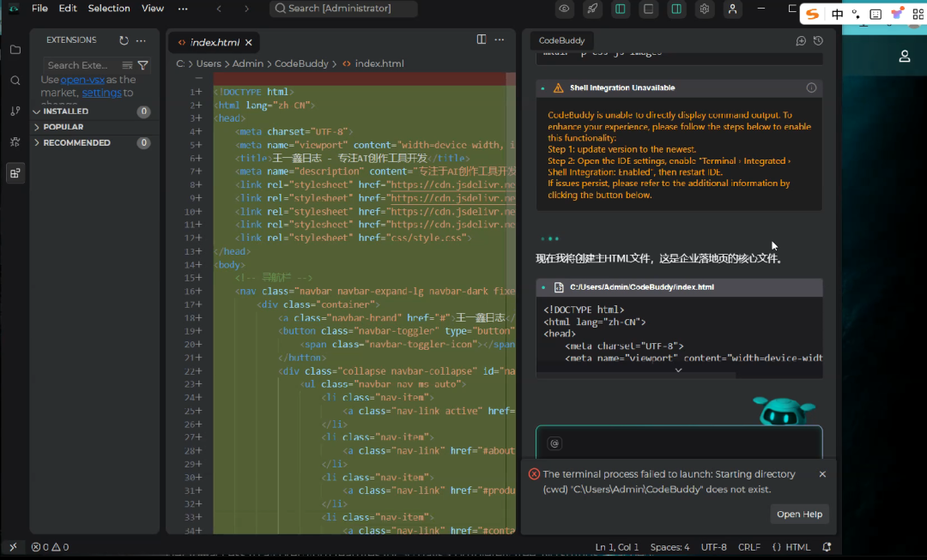Viewport: 927px width, 560px height.
Task: Split the editor right
Action: pos(482,39)
